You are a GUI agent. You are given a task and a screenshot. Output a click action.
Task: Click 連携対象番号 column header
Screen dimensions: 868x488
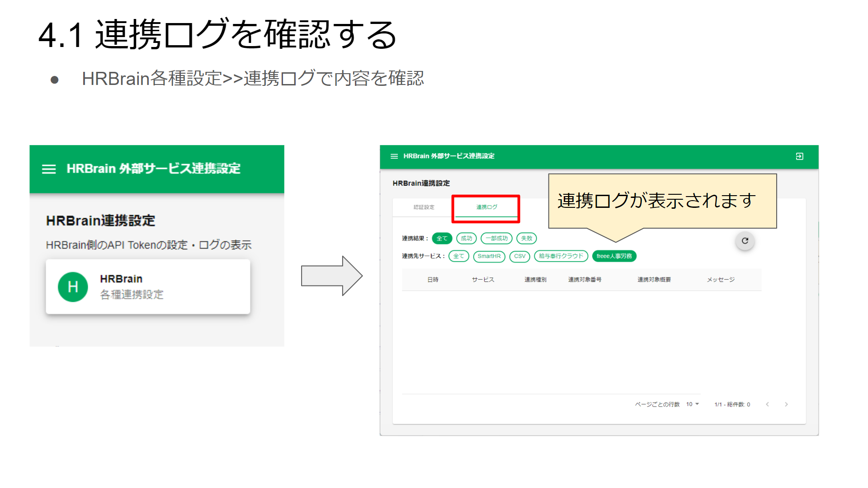[x=585, y=280]
